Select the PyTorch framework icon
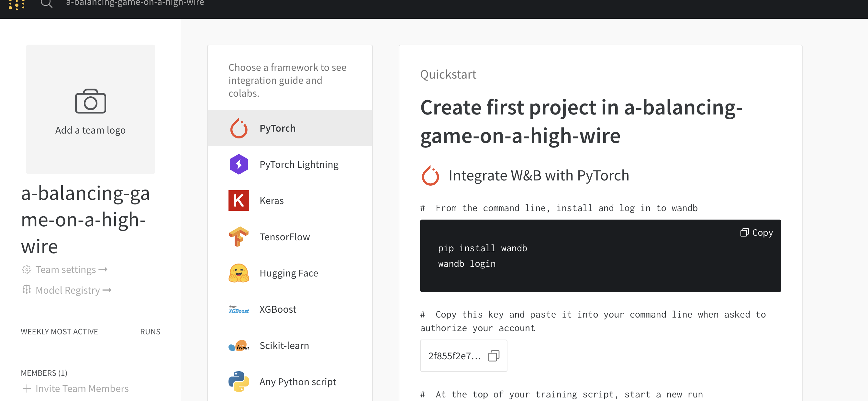This screenshot has height=401, width=868. 239,128
